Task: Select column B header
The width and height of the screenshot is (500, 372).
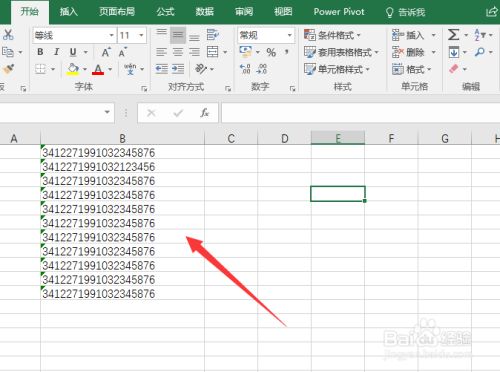Action: [x=122, y=138]
